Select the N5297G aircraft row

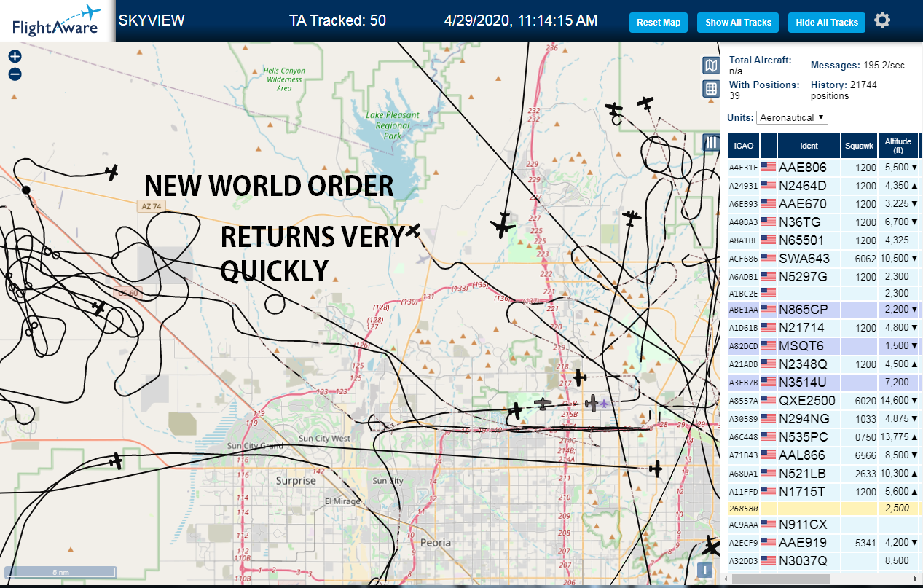[x=825, y=276]
